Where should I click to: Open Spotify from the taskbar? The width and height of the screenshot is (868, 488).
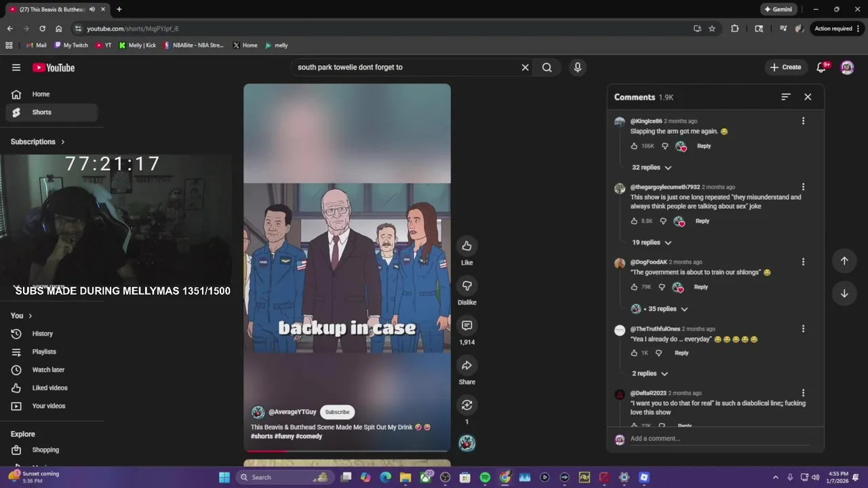tap(485, 477)
